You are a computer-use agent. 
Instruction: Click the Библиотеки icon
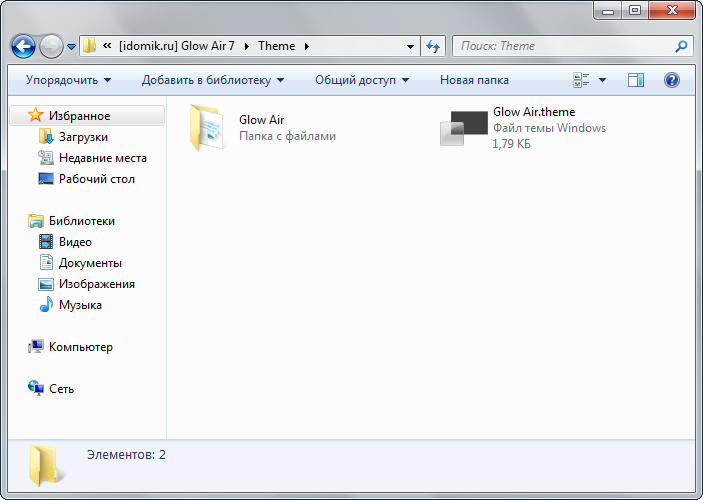[35, 221]
